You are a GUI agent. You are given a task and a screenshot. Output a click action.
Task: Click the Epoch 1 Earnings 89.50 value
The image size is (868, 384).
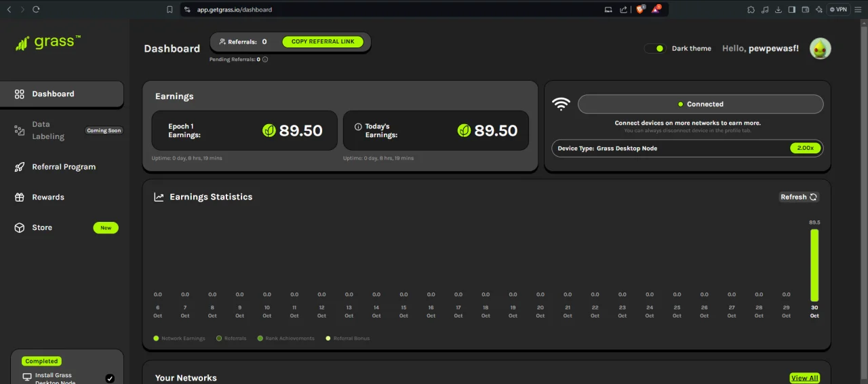click(x=300, y=130)
